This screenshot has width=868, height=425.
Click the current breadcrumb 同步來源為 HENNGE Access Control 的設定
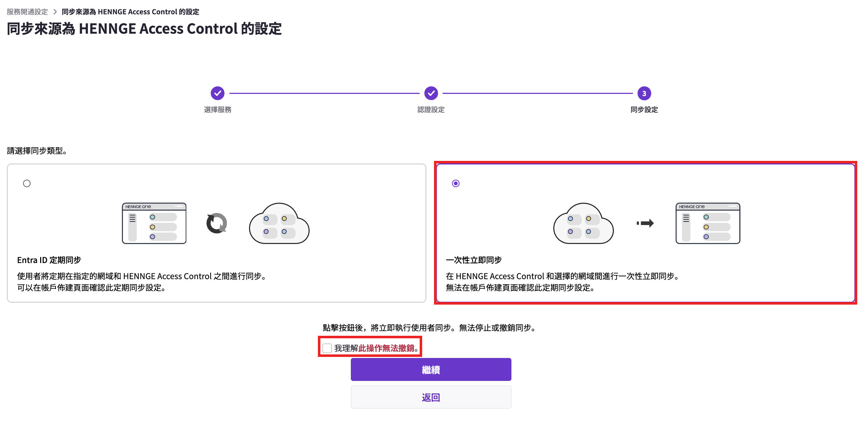tap(130, 12)
